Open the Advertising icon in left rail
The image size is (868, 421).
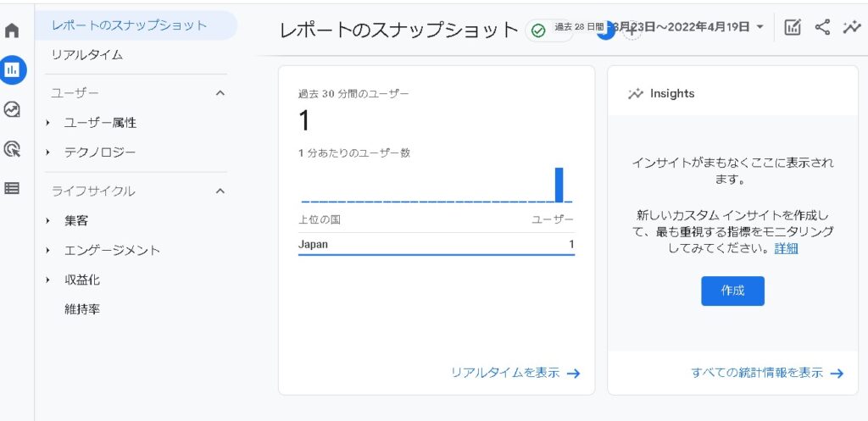pyautogui.click(x=12, y=149)
